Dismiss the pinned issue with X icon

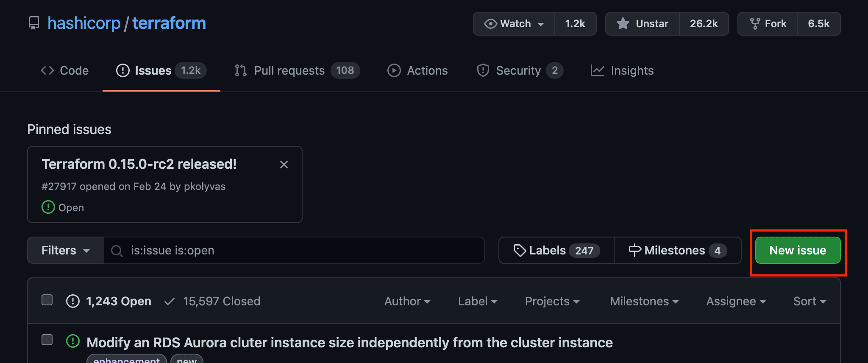point(284,165)
